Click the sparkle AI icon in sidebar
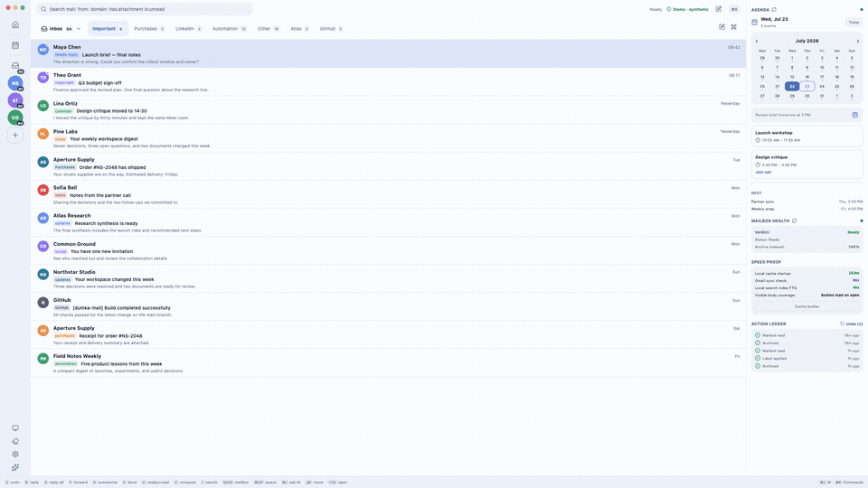 (x=15, y=467)
